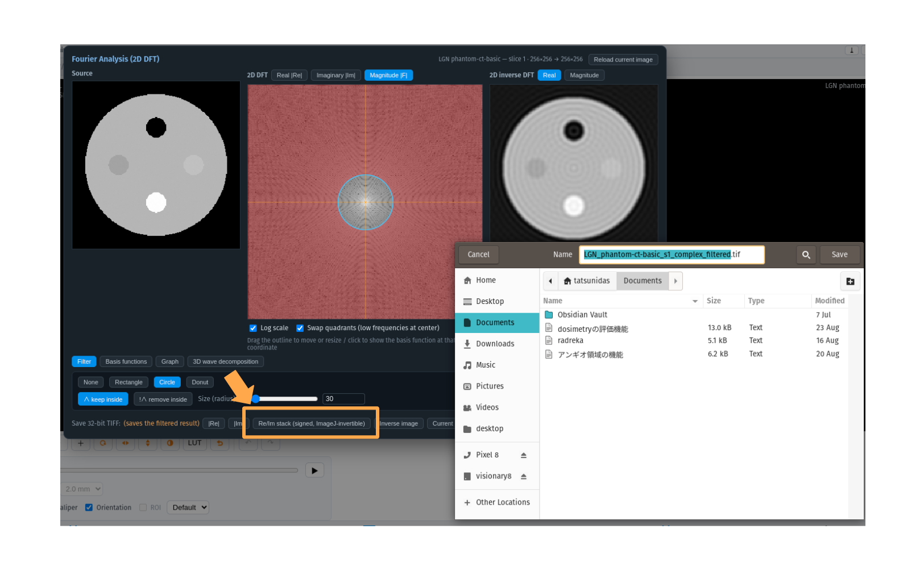Uncheck the Orientation checkbox
Screen dimensions: 924x575
tap(89, 507)
